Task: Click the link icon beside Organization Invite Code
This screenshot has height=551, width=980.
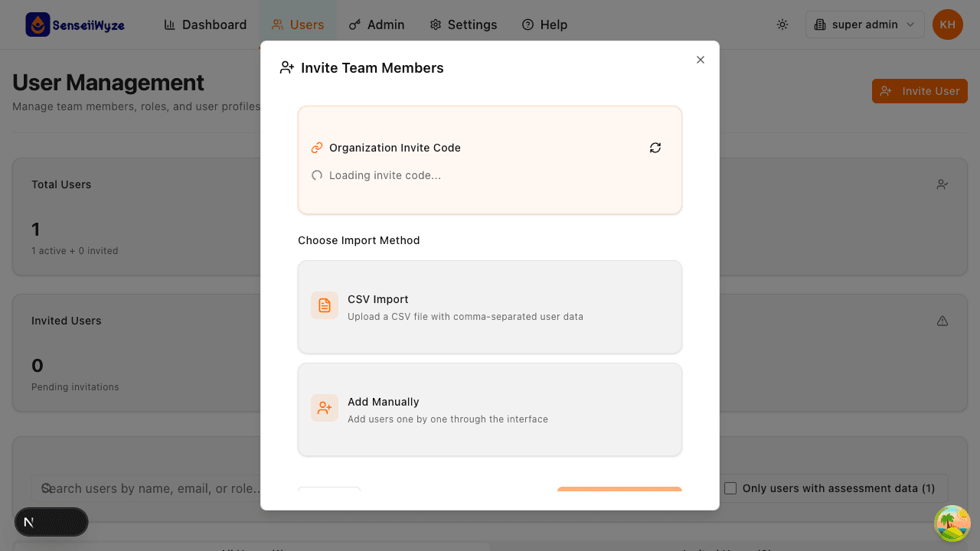Action: coord(317,147)
